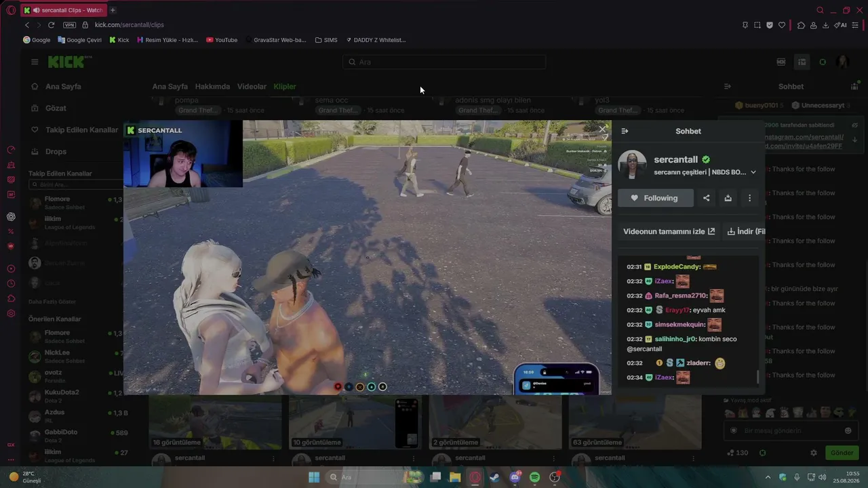Switch to the Hakkımda channel tab
The width and height of the screenshot is (868, 488).
212,87
